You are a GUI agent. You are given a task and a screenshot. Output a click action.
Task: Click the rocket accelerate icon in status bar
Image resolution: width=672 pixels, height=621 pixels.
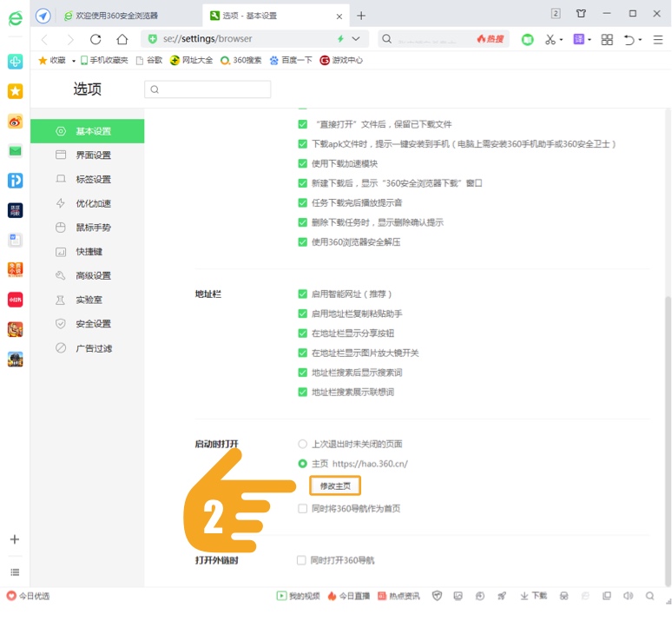point(502,596)
